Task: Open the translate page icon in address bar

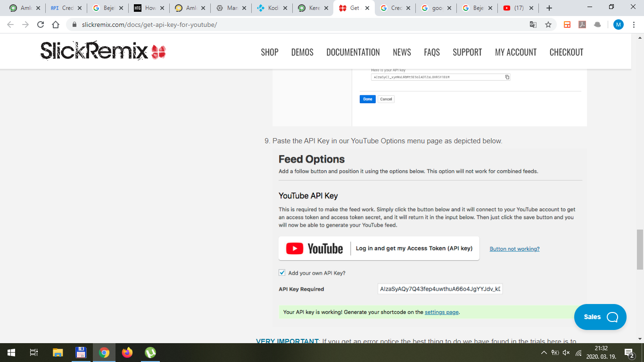Action: [x=533, y=25]
